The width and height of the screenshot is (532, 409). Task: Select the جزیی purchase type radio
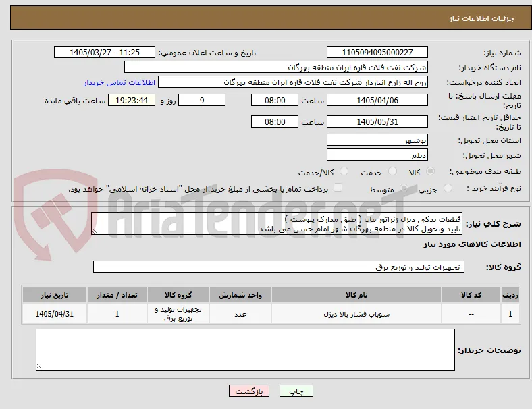tap(448, 188)
